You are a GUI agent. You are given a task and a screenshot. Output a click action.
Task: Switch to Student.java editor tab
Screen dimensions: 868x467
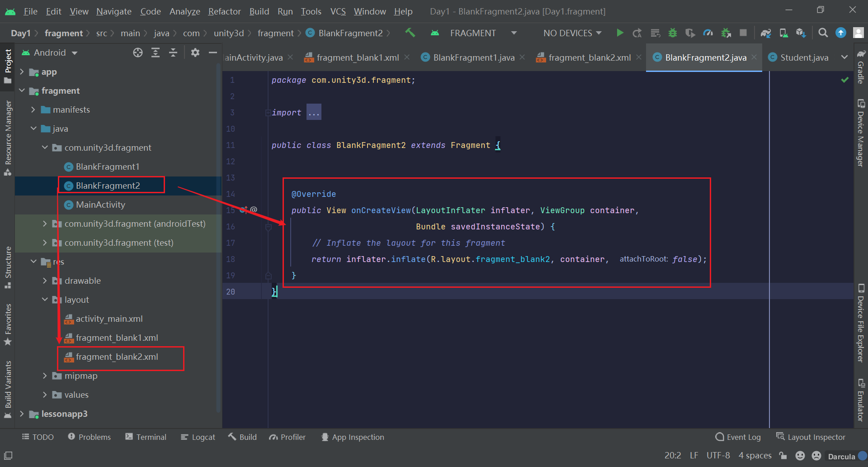799,57
